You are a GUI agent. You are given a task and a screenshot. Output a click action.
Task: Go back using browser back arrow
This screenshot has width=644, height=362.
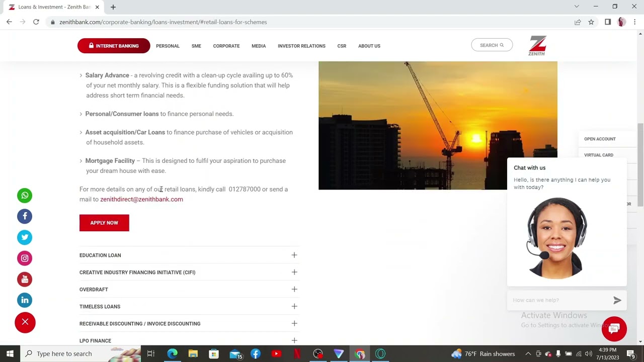pos(9,22)
